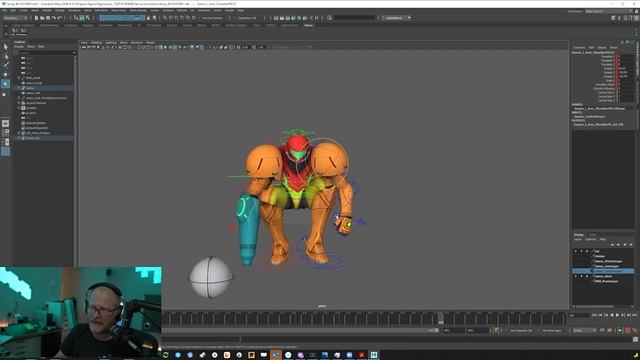The height and width of the screenshot is (360, 640).
Task: Open the frame rate fps dropdown
Action: coord(584,330)
